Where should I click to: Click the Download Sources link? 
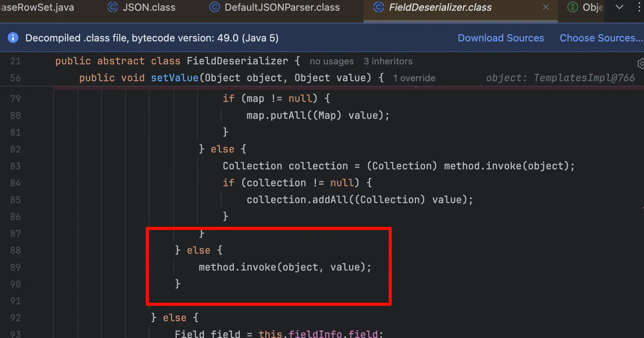tap(501, 38)
